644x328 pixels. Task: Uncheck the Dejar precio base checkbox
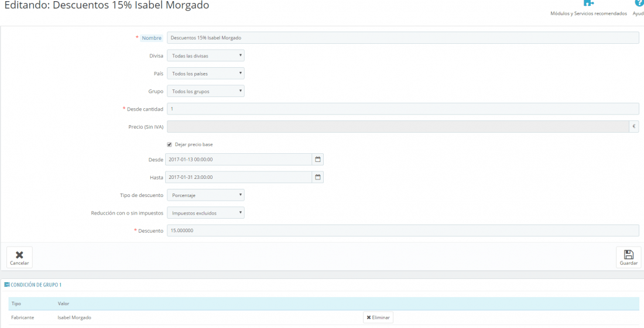169,144
